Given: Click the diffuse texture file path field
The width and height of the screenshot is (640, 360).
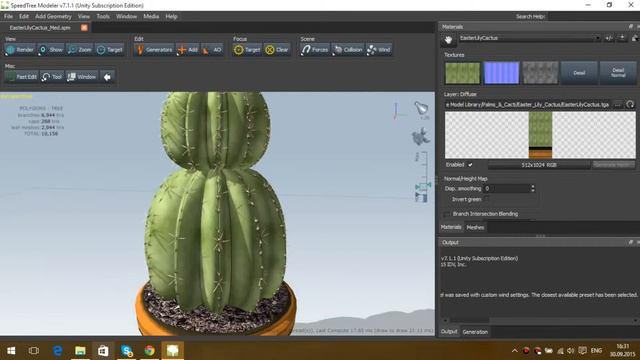Looking at the screenshot, I should coord(528,104).
